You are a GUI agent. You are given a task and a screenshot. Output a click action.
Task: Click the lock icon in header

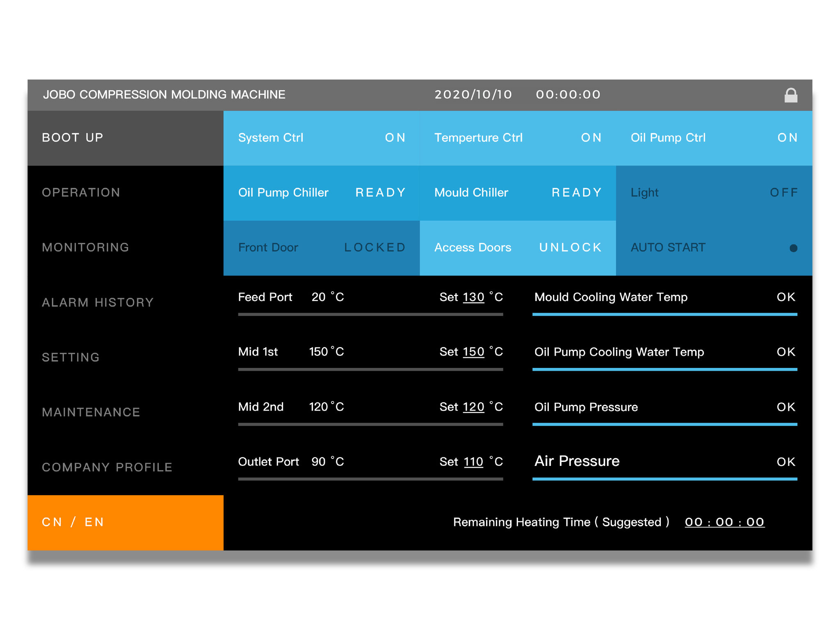pos(790,95)
